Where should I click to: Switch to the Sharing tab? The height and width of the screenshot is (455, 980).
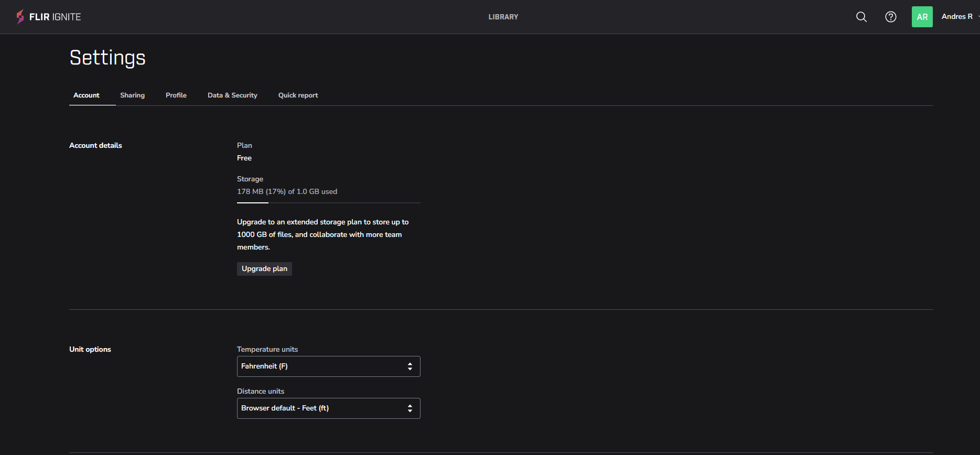coord(133,95)
